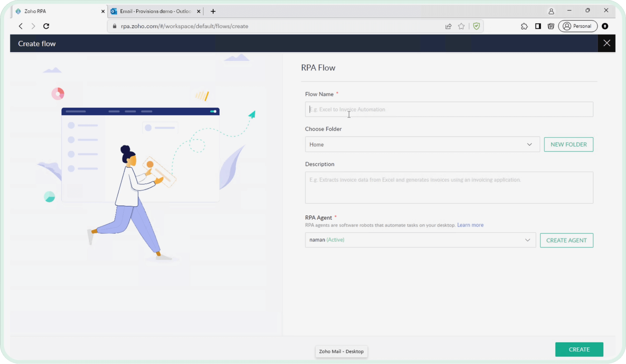Screen dimensions: 626x364
Task: Click the CREATE AGENT button
Action: pos(567,240)
